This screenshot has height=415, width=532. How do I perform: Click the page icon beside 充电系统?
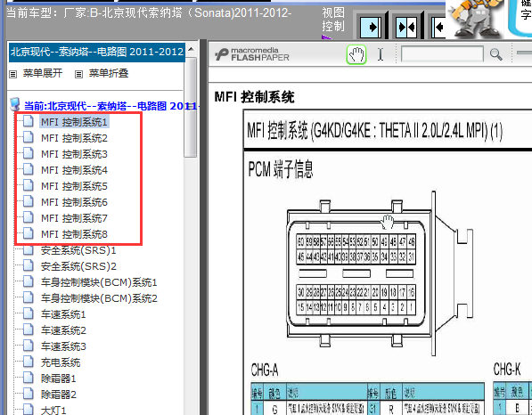tap(29, 362)
